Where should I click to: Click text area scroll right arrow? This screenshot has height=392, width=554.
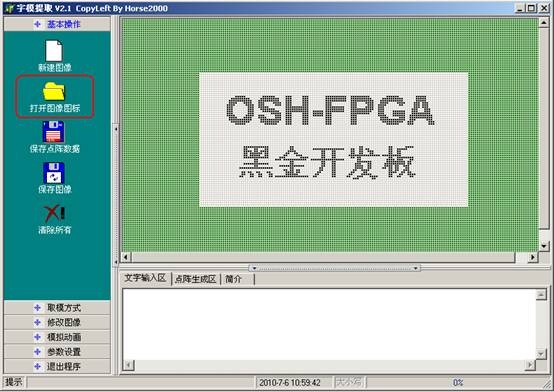click(x=530, y=365)
